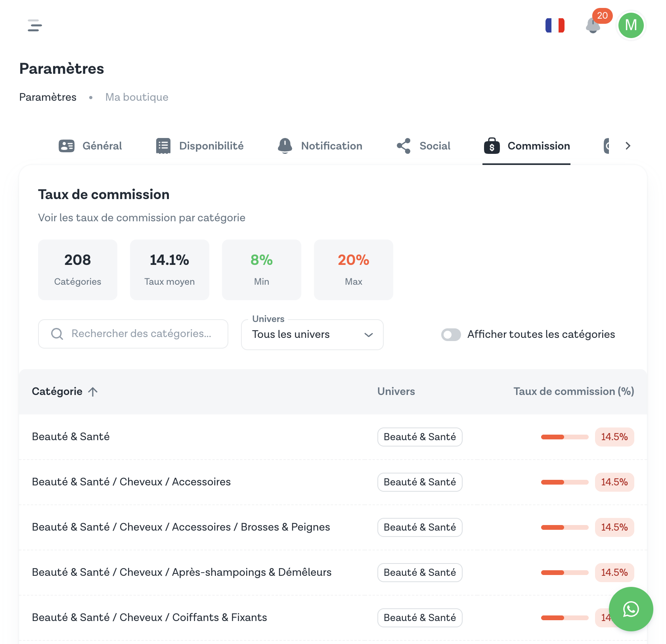
Task: Click the French flag language icon
Action: (555, 25)
